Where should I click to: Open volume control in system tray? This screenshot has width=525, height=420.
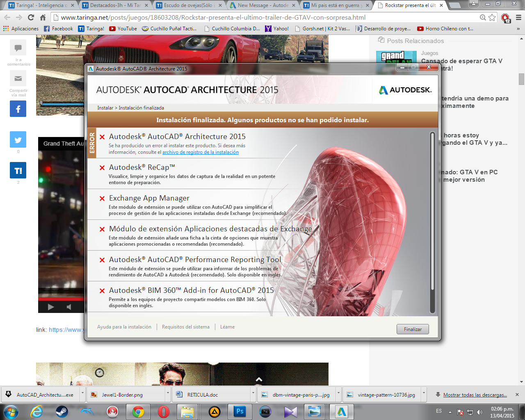point(479,412)
